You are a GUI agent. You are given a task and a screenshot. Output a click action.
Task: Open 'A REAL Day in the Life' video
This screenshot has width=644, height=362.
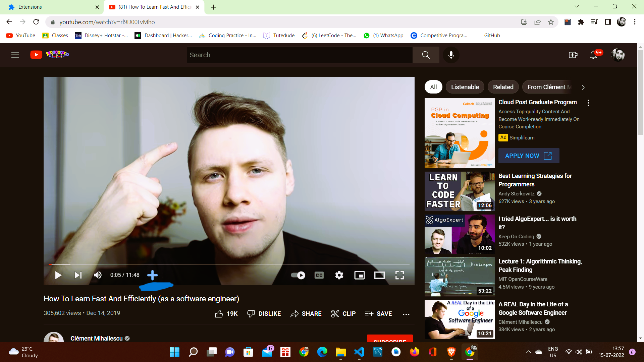(x=533, y=308)
